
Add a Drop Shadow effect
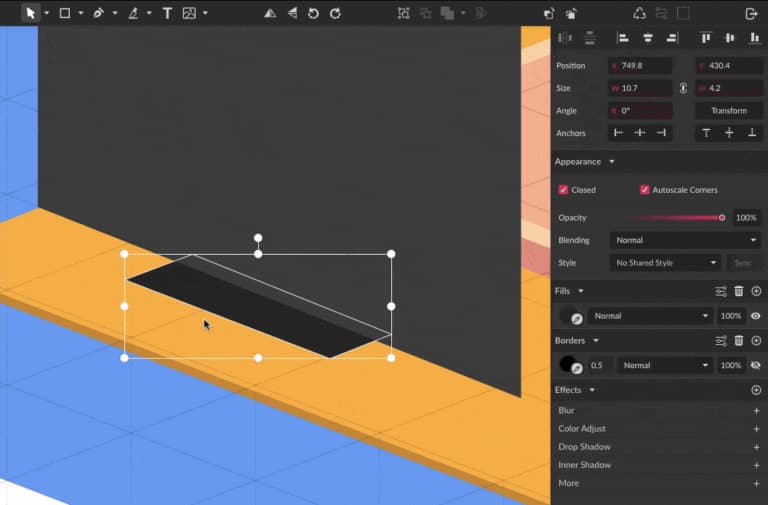(756, 447)
